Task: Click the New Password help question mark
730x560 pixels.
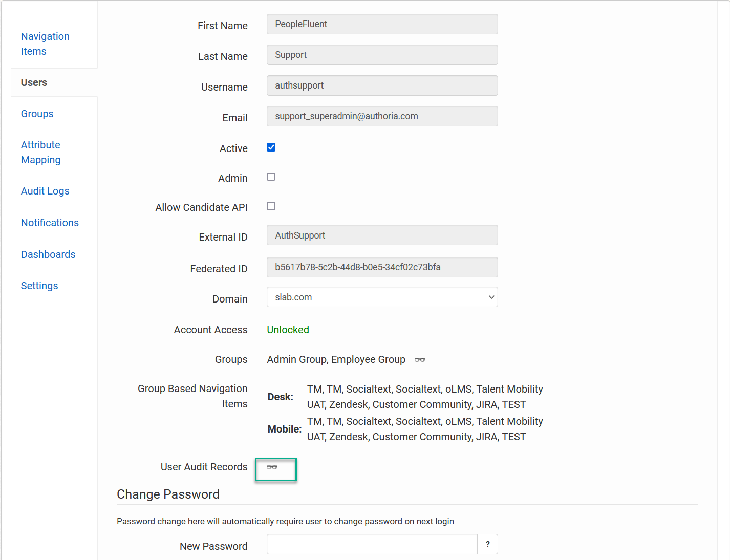Action: 488,544
